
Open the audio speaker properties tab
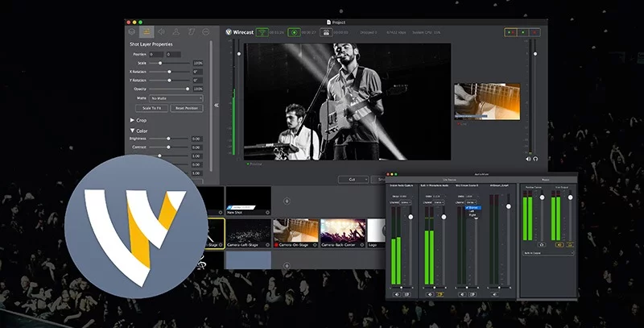pyautogui.click(x=162, y=31)
